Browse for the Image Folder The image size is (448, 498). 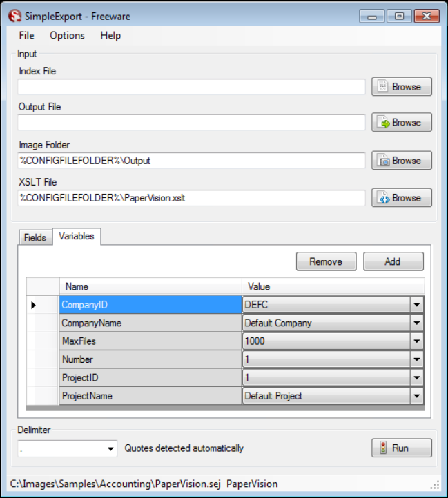click(402, 160)
